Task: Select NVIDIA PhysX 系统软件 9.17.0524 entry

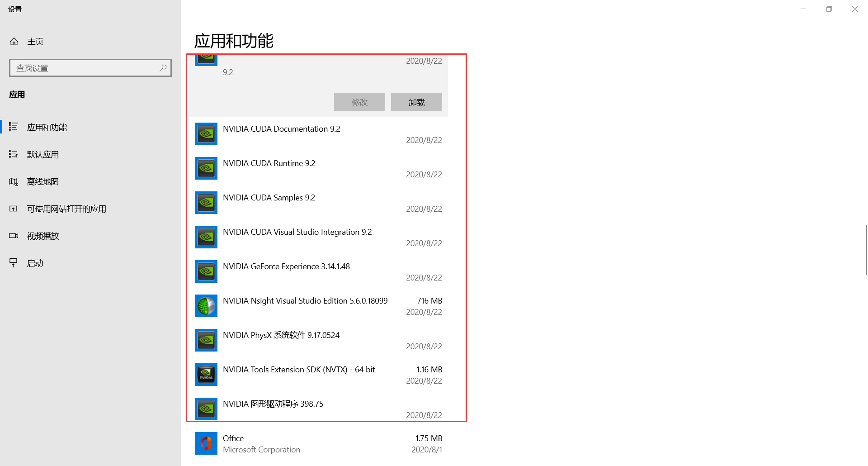Action: (x=318, y=340)
